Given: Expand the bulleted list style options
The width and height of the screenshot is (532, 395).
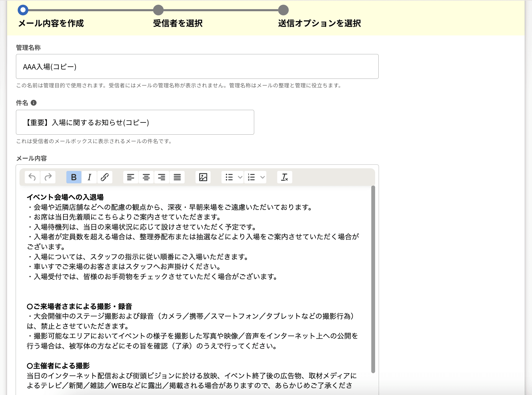Looking at the screenshot, I should [x=239, y=177].
